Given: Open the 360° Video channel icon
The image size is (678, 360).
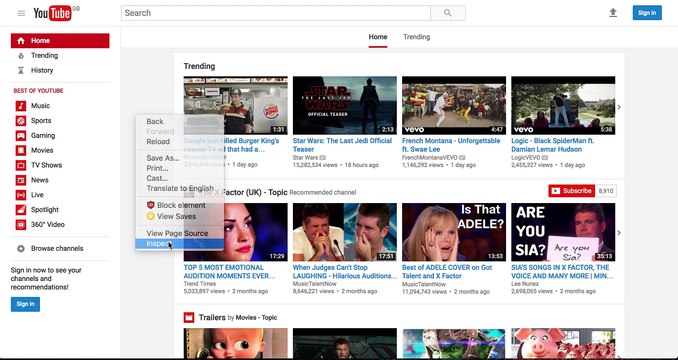Looking at the screenshot, I should (21, 224).
